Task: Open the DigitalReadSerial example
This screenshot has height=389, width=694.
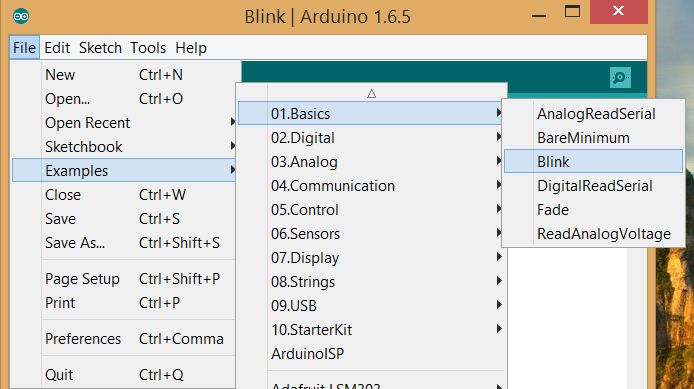Action: click(594, 185)
